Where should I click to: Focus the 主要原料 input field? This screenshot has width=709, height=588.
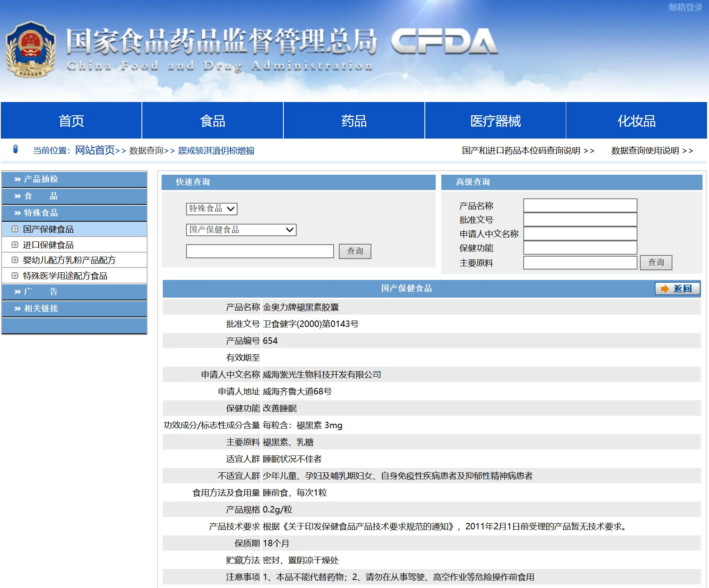click(580, 263)
